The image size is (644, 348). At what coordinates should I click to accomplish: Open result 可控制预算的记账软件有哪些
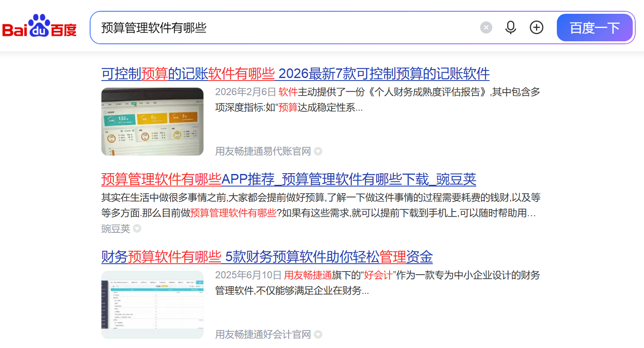click(295, 73)
